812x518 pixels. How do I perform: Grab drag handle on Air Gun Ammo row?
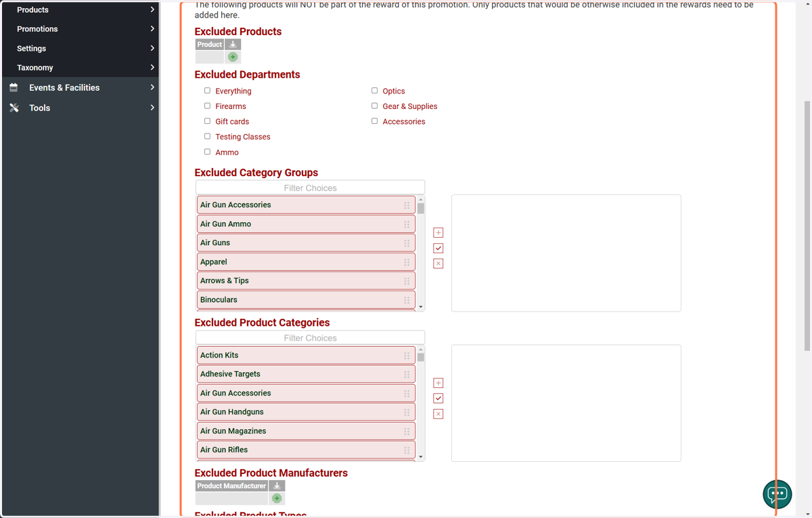click(x=407, y=224)
